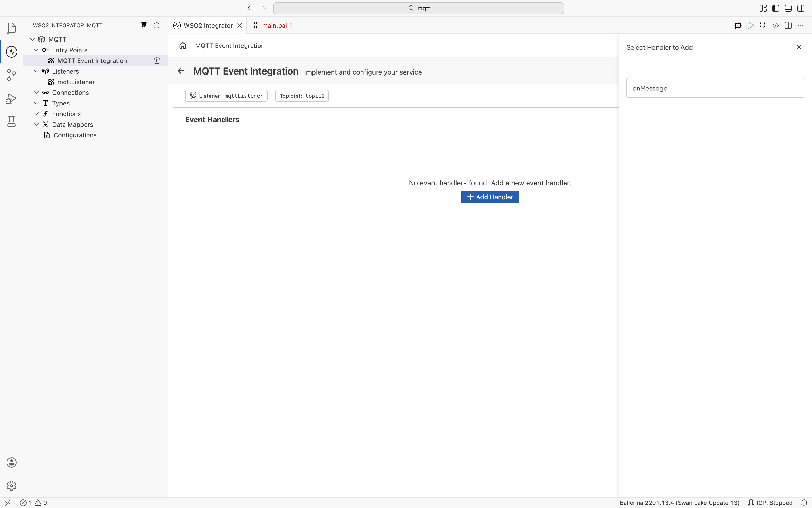Collapse the Listeners section

tap(36, 71)
